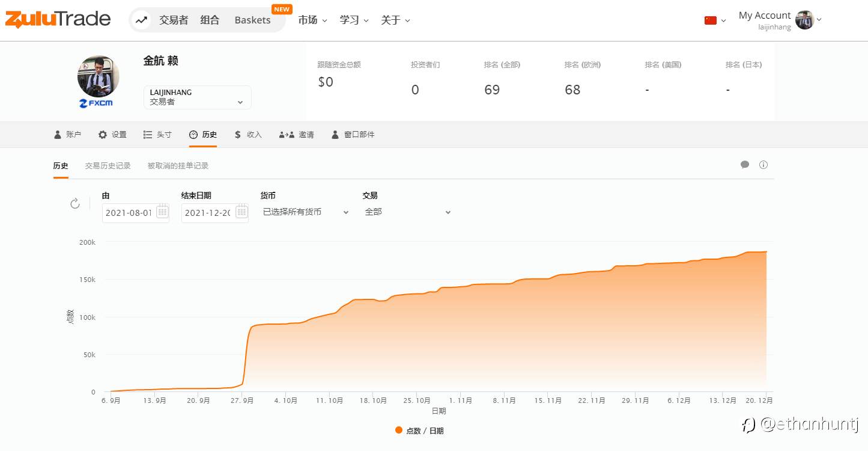Click the 跟随资金总额 $0 value

(326, 82)
